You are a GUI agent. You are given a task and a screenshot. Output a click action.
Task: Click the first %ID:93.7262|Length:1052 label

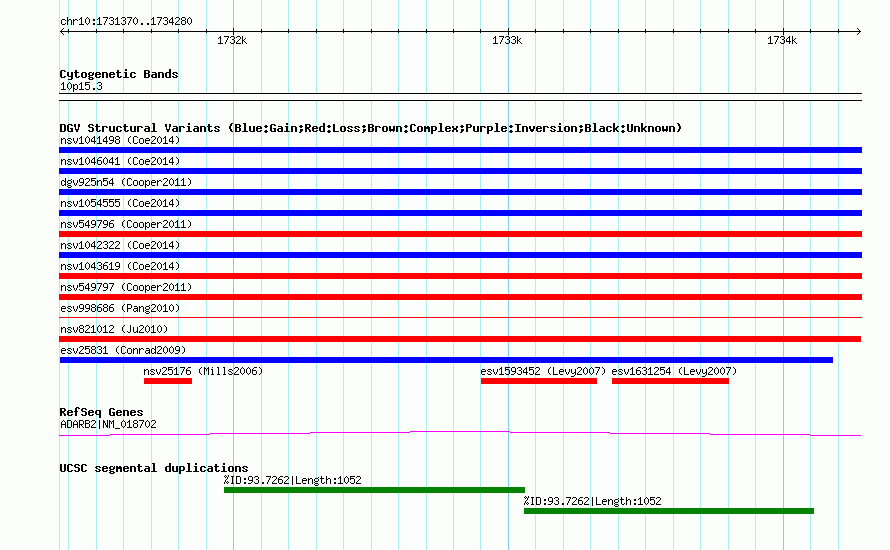[x=292, y=480]
